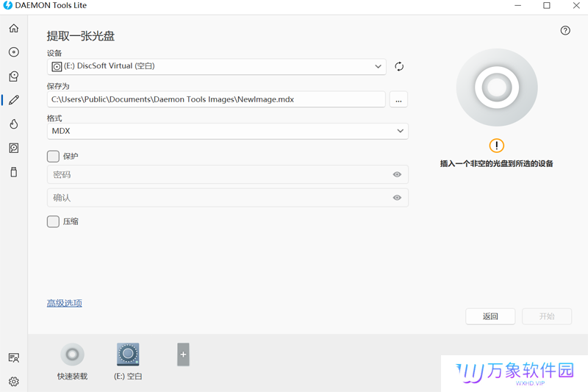The image size is (588, 392).
Task: Close the DAEMON Tools Lite window
Action: 576,5
